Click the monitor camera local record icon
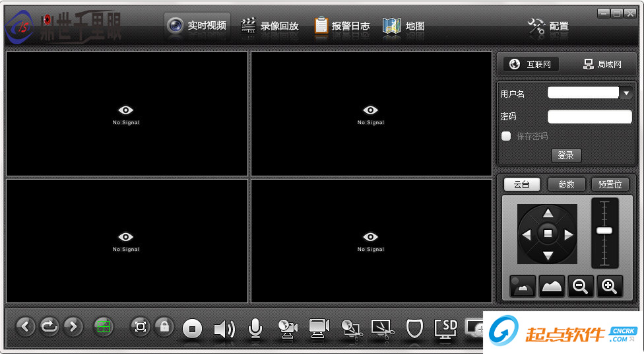 tap(319, 328)
